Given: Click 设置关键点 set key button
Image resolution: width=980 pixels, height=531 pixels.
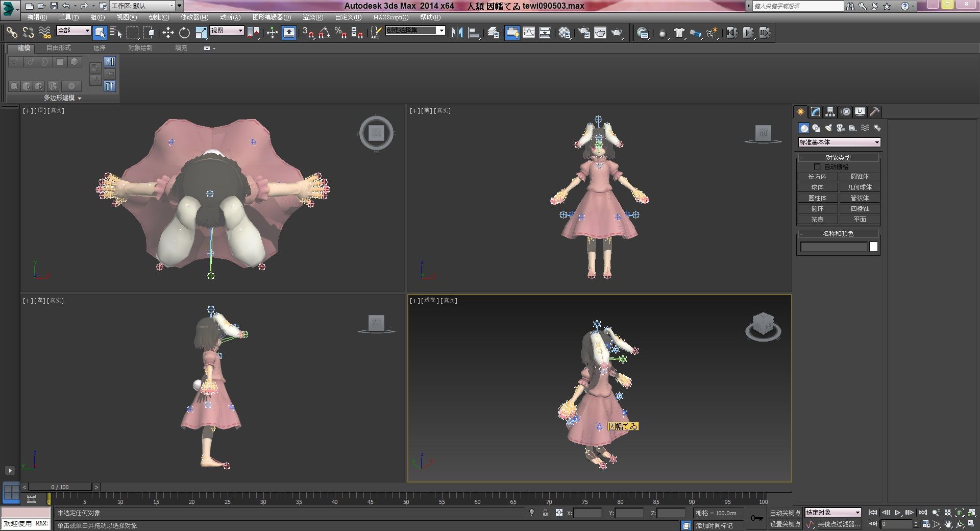Looking at the screenshot, I should click(x=785, y=524).
